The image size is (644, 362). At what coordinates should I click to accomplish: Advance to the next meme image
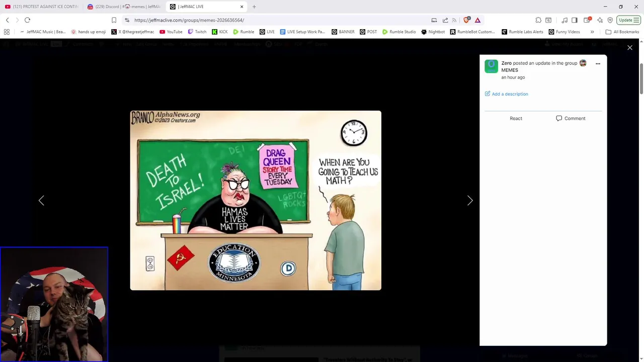point(470,201)
